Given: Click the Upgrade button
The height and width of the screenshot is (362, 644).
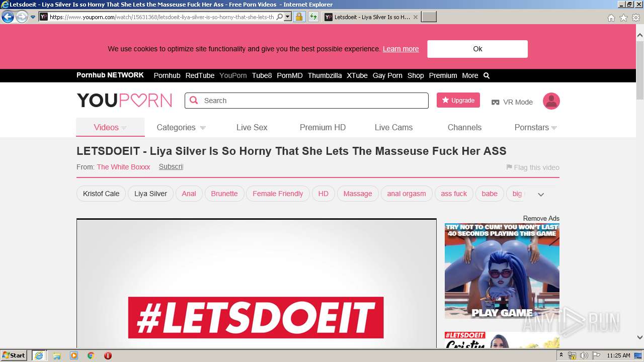Looking at the screenshot, I should pos(458,100).
